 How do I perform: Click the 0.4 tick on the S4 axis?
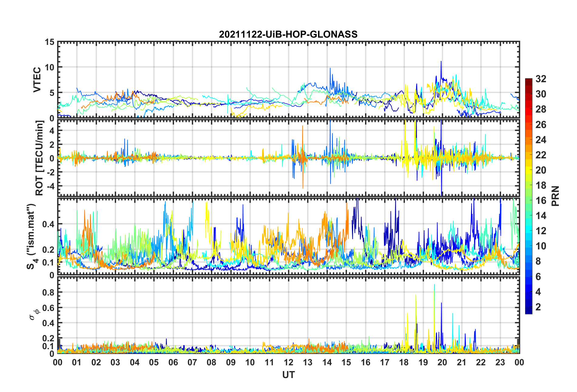coord(48,224)
